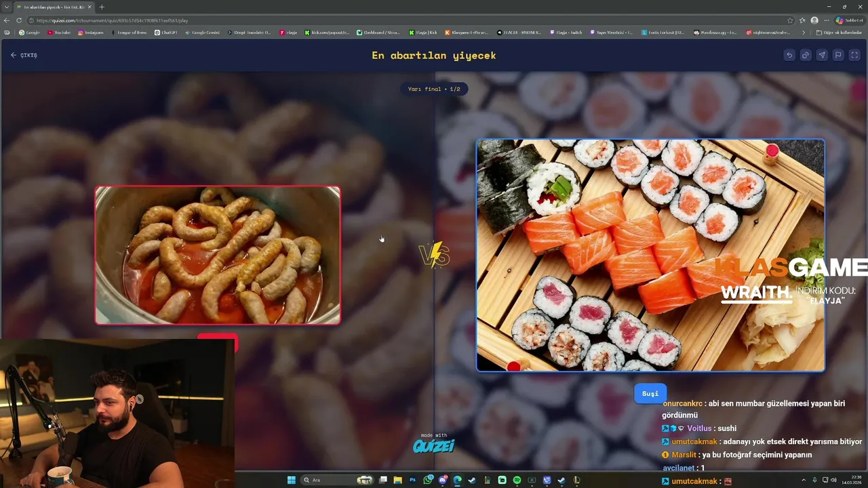The height and width of the screenshot is (488, 868).
Task: Open the browser profile avatar
Action: (814, 20)
